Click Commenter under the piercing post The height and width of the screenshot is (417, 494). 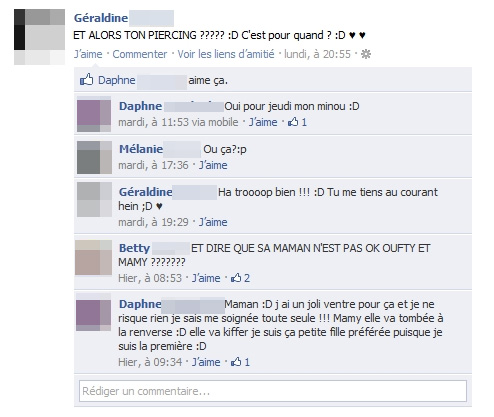(140, 54)
